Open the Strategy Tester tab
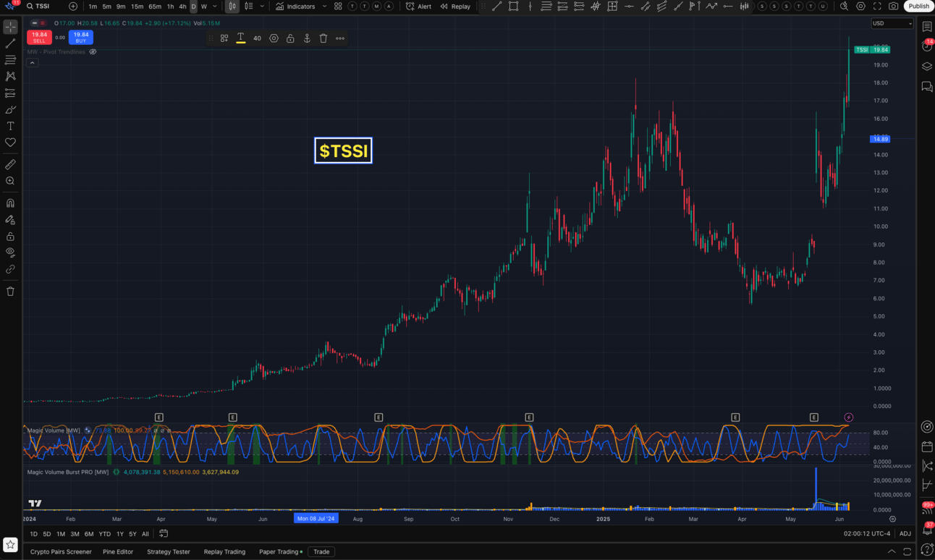 pyautogui.click(x=169, y=552)
